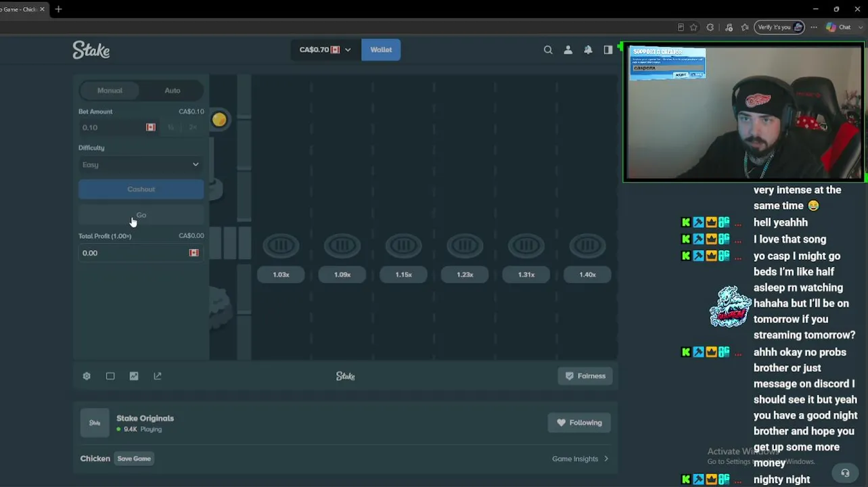Close the Chicken game browser tab
Image resolution: width=868 pixels, height=487 pixels.
(x=42, y=9)
